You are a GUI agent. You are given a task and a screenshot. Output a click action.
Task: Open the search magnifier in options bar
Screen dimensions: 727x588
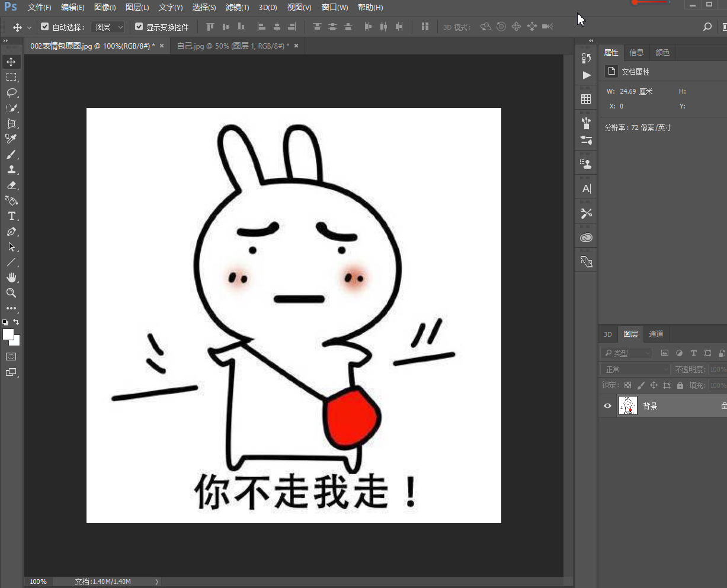click(707, 26)
